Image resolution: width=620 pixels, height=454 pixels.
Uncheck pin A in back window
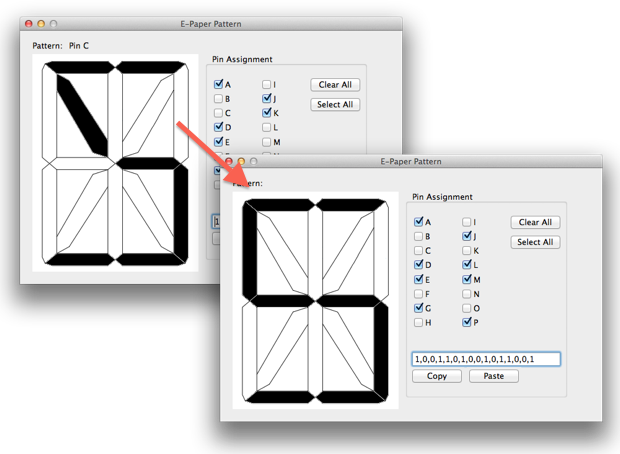pyautogui.click(x=218, y=84)
